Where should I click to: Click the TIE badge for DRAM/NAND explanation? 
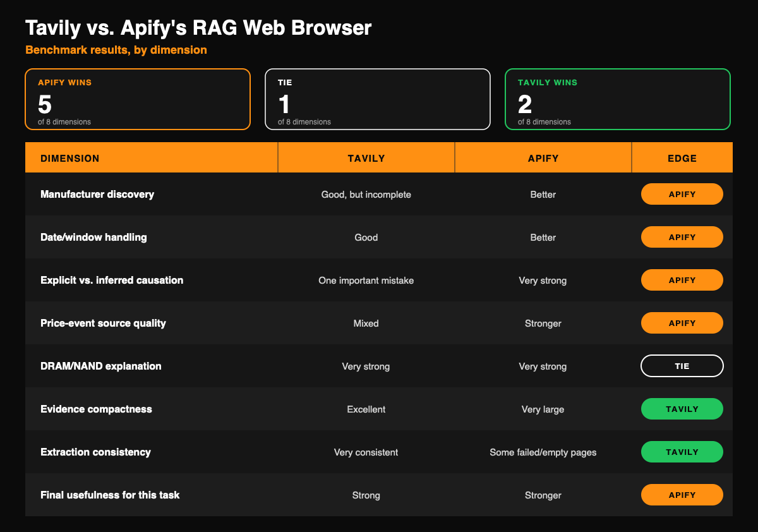pyautogui.click(x=682, y=366)
